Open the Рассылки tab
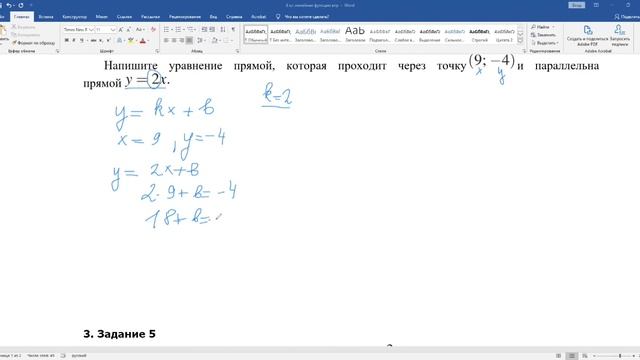Screen dimensions: 640x360 click(150, 17)
